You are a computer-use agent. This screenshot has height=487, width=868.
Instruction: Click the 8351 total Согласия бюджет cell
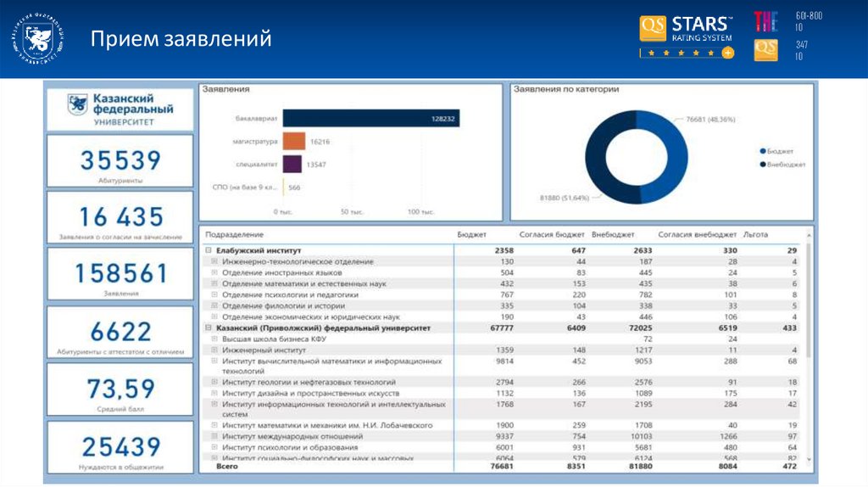[x=576, y=467]
